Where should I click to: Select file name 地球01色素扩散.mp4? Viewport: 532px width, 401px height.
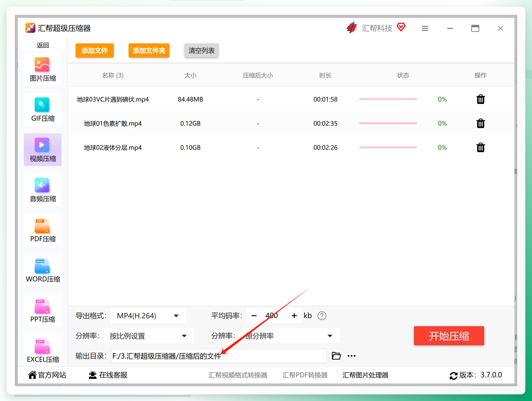pyautogui.click(x=113, y=123)
